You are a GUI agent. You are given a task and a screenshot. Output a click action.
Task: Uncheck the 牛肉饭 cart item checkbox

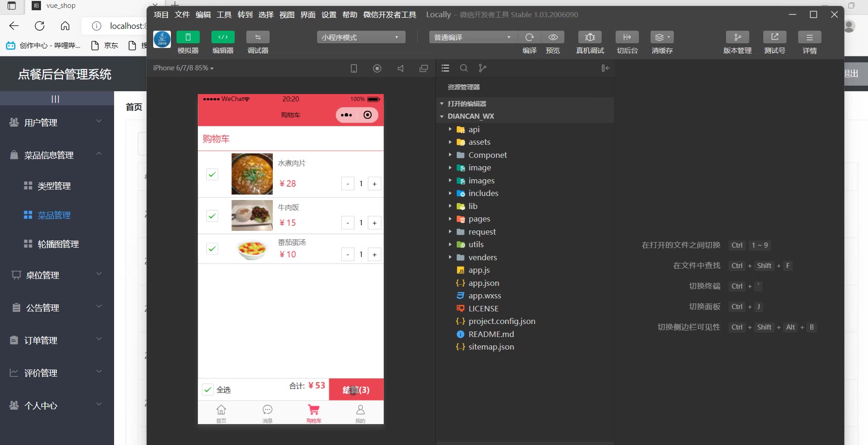(212, 216)
